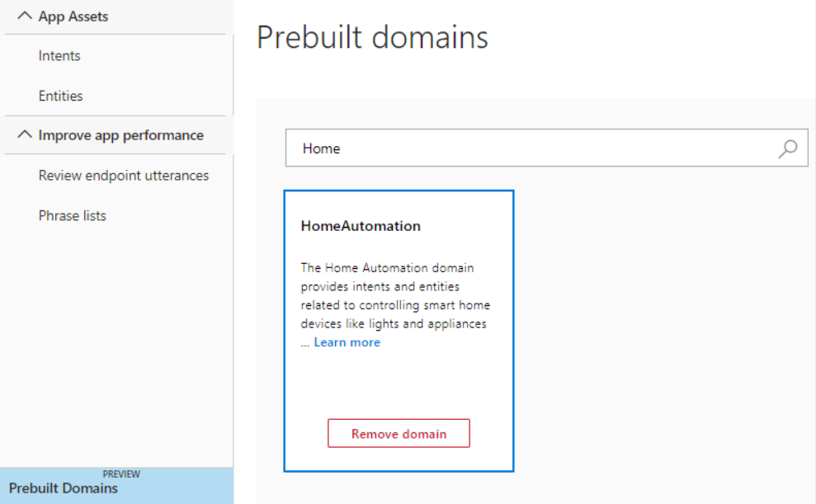Select Phrase lists in sidebar
Viewport: 816px width, 504px height.
[72, 216]
